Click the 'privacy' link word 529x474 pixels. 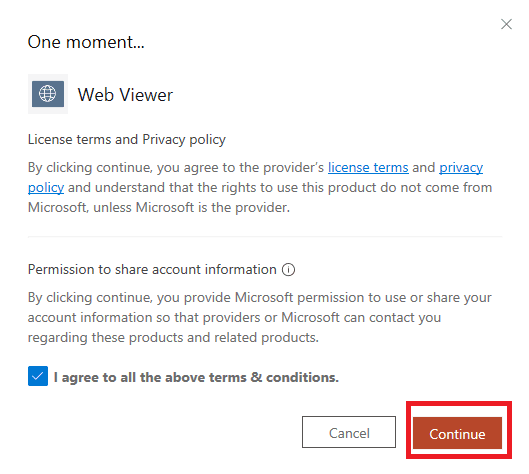[x=461, y=168]
